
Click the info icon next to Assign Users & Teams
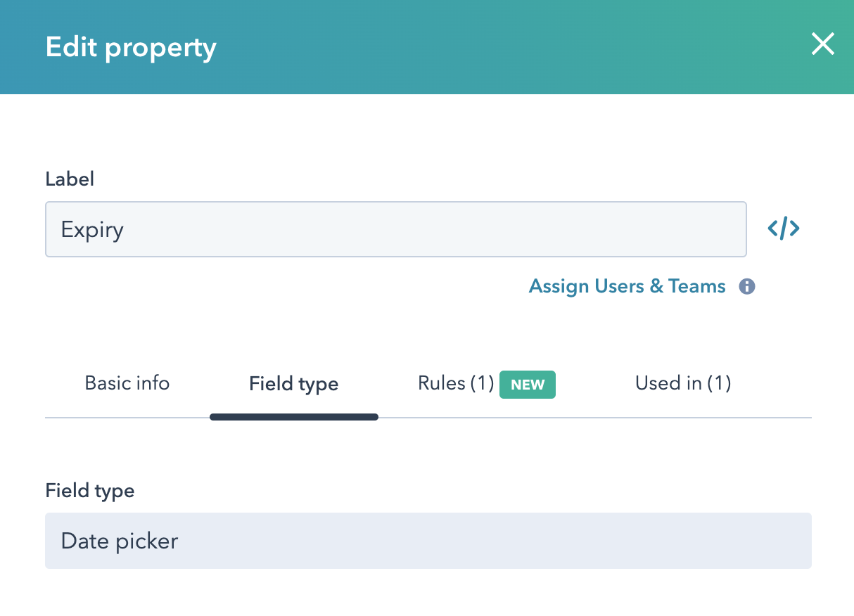point(747,286)
